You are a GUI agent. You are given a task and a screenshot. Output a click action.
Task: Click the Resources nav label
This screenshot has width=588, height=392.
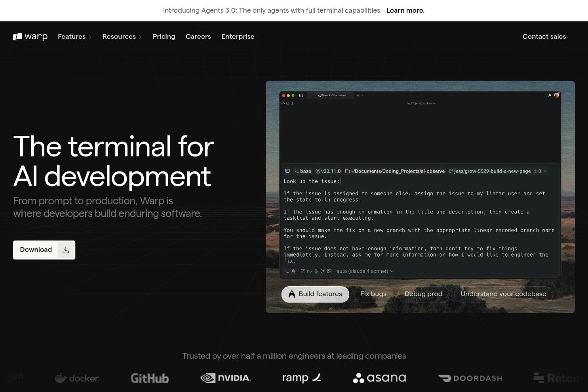click(x=119, y=36)
